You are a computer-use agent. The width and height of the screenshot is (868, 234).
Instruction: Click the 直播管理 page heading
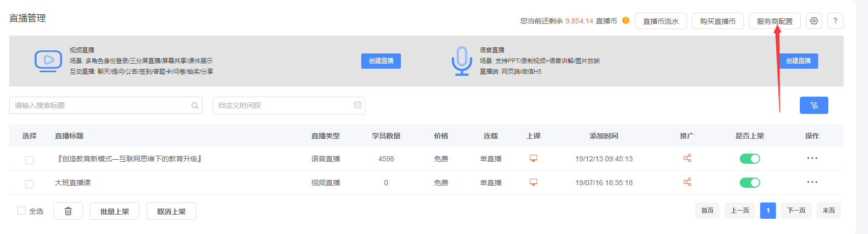(x=27, y=18)
